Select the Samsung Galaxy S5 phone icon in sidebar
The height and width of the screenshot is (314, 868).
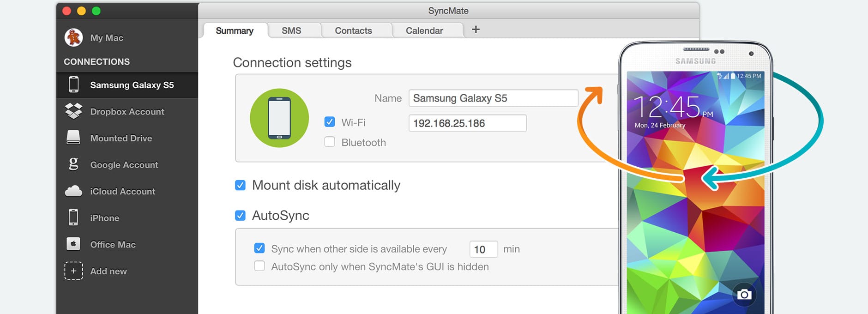[73, 85]
